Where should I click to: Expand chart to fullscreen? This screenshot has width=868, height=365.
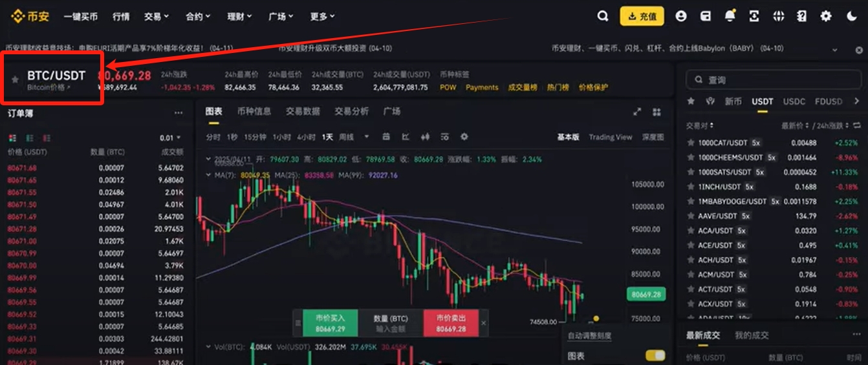[637, 112]
